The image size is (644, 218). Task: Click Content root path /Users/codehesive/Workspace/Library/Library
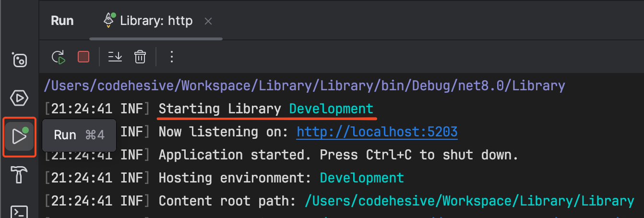(469, 201)
